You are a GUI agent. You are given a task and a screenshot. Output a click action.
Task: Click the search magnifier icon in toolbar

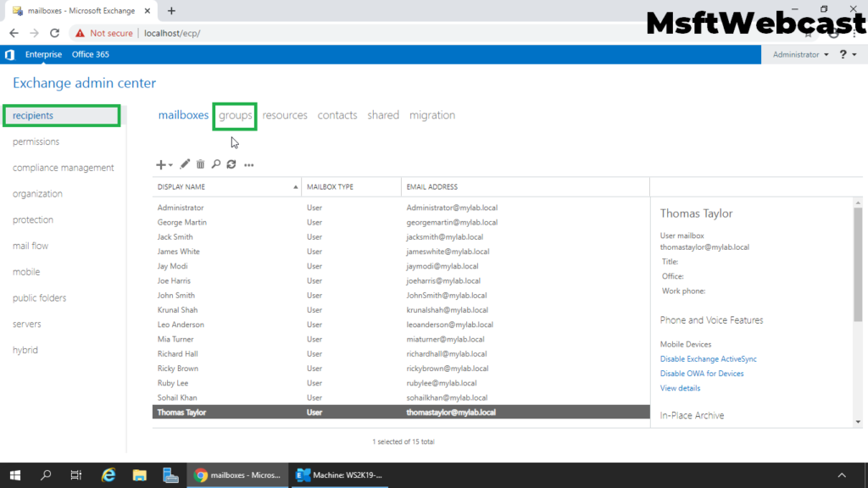[x=216, y=164]
